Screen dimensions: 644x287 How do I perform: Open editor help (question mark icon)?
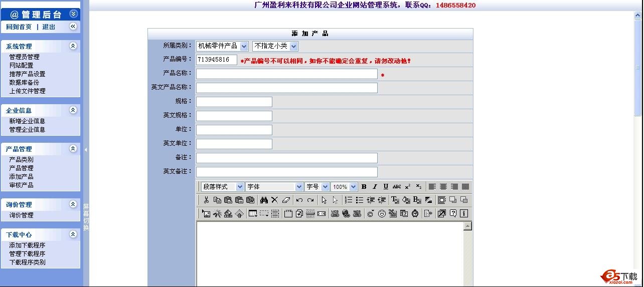pyautogui.click(x=453, y=213)
